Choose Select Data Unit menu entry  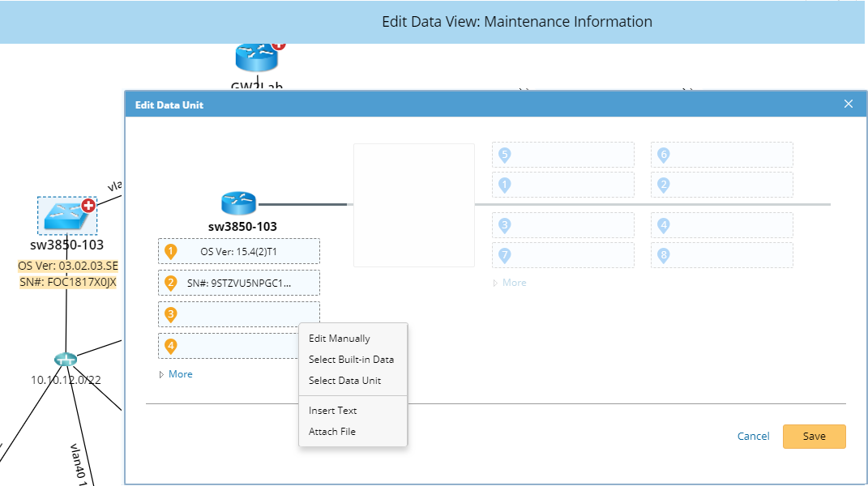[345, 380]
